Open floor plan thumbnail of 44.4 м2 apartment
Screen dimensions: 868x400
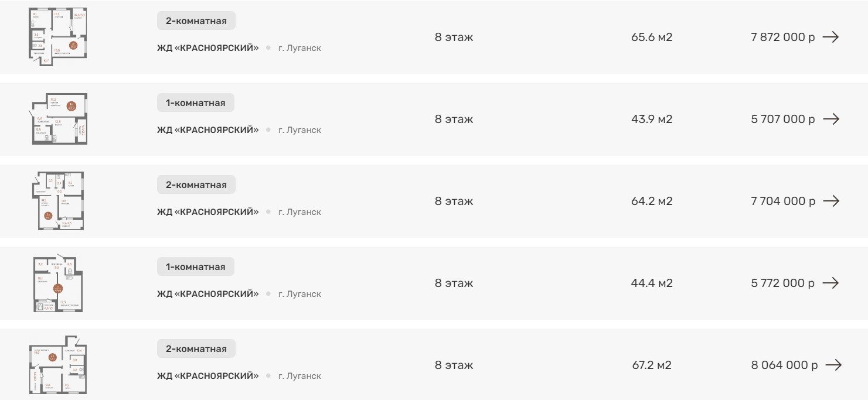coord(58,283)
